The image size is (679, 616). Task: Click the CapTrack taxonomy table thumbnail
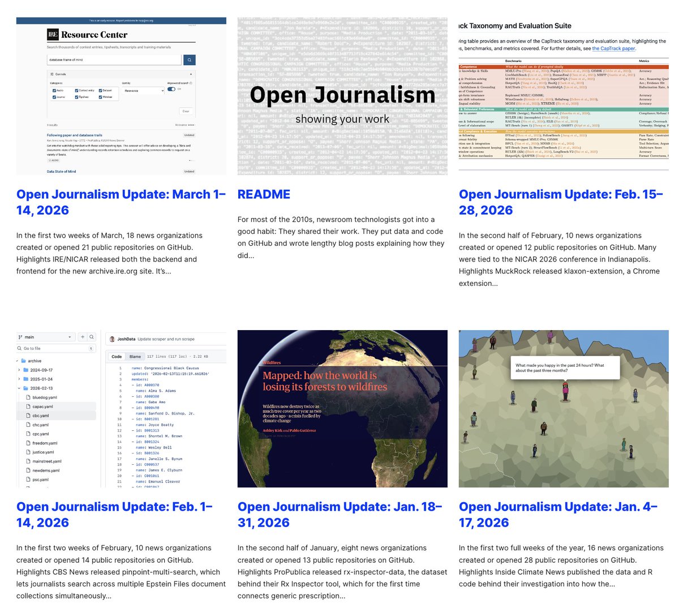564,96
